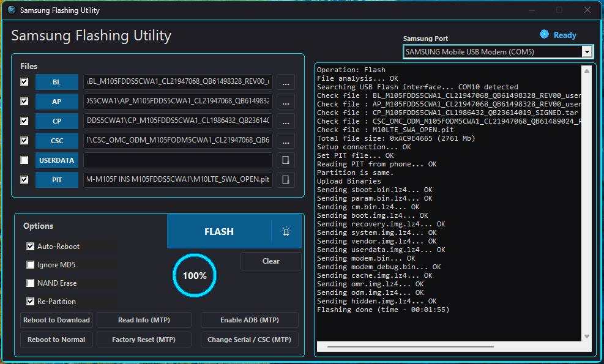Click the Ready status indicator icon

(x=544, y=34)
